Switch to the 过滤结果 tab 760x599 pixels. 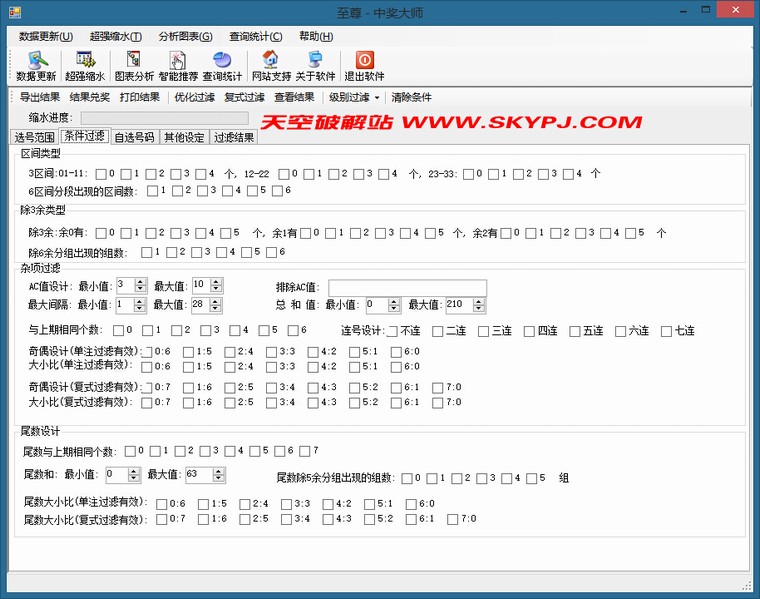point(234,137)
